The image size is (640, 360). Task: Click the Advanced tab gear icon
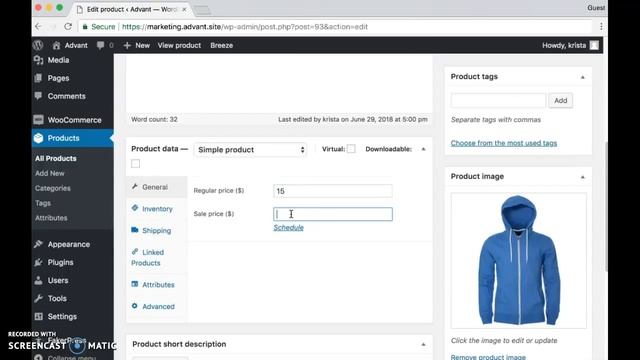[x=135, y=306]
